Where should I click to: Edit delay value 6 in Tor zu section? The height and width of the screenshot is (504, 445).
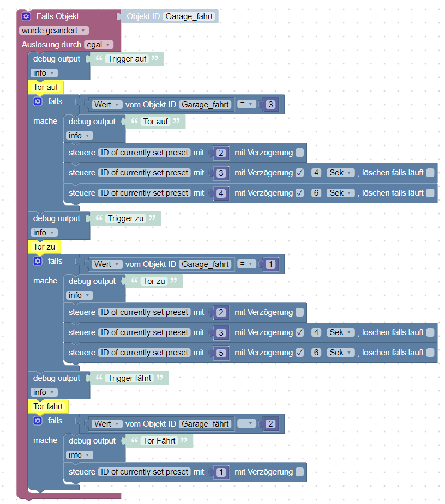[316, 353]
